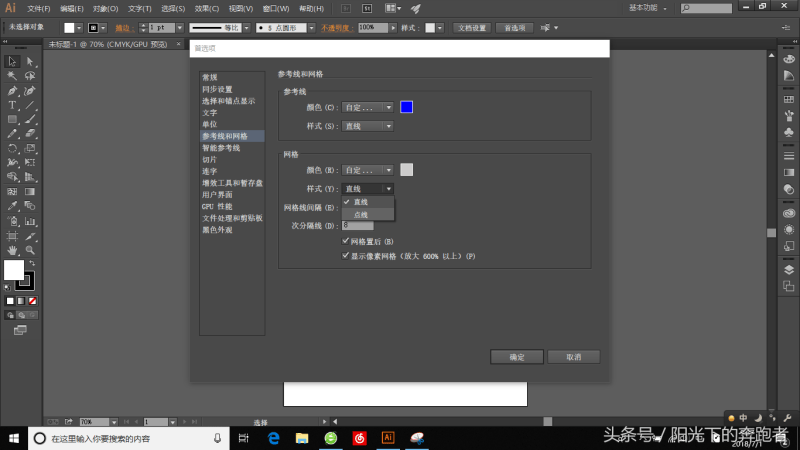800x450 pixels.
Task: Select the Eyedropper tool
Action: (12, 206)
